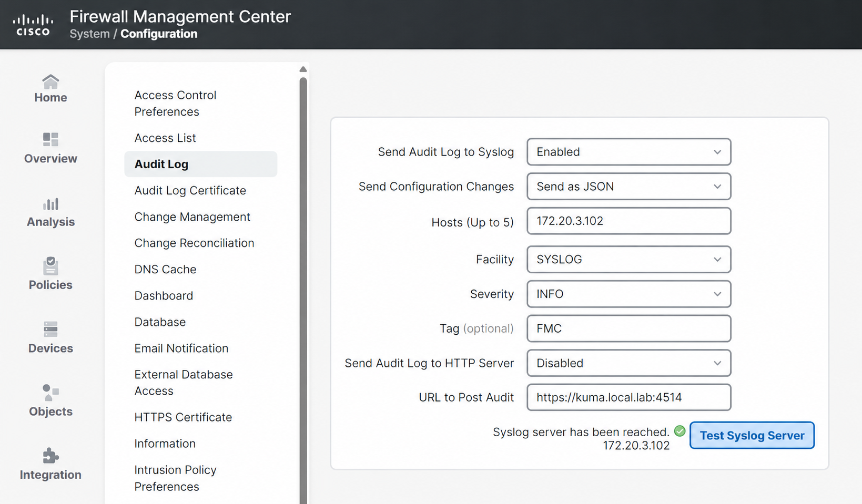Open the Overview dashboard icon
Screen dimensions: 862x504
50,139
